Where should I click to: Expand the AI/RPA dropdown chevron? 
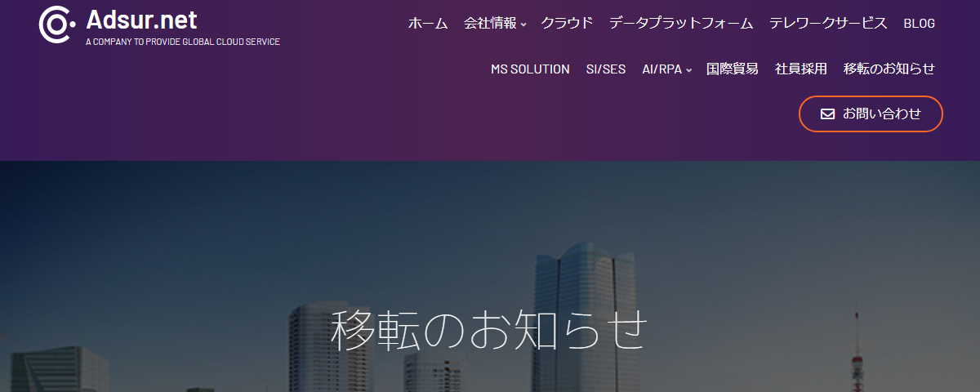click(x=688, y=71)
